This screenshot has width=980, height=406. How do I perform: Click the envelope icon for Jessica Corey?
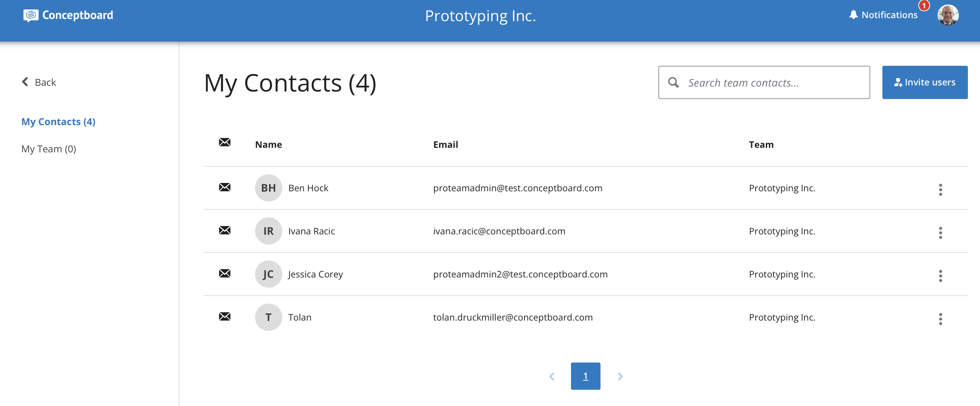(225, 274)
